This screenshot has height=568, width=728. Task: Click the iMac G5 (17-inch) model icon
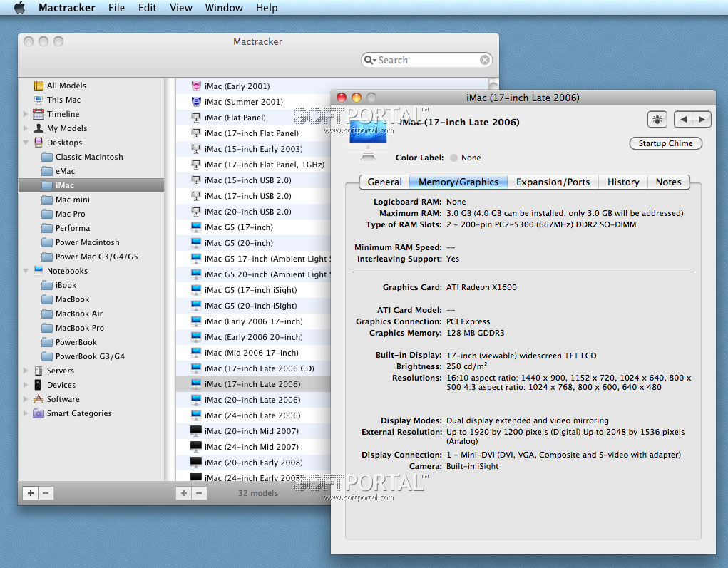196,227
